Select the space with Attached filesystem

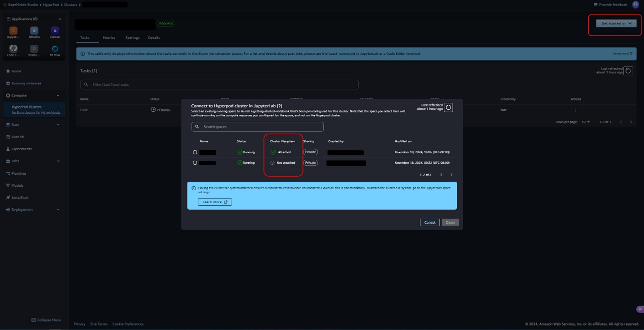tap(195, 152)
